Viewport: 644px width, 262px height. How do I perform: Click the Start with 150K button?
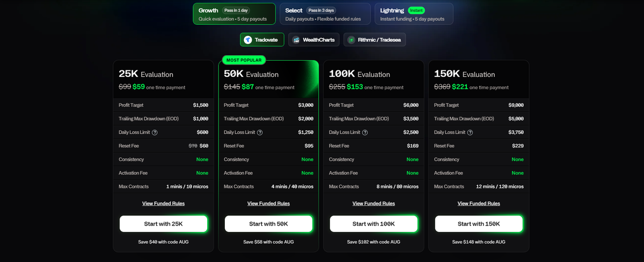point(479,224)
